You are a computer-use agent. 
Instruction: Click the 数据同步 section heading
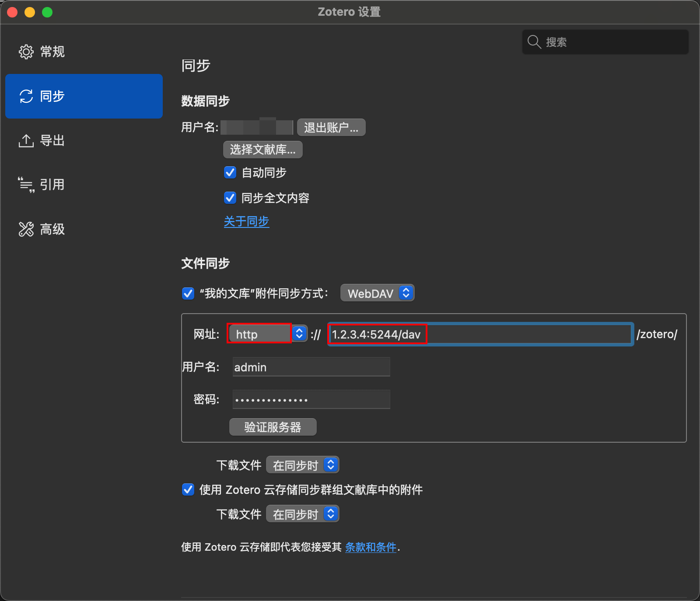[x=206, y=101]
